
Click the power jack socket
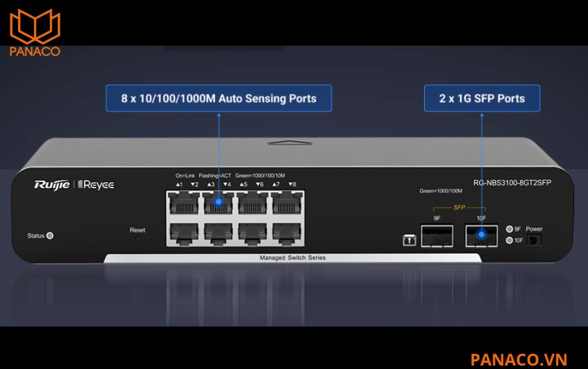pyautogui.click(x=533, y=240)
